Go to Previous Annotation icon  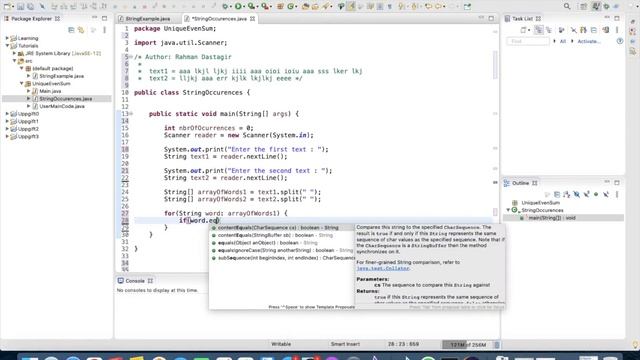click(414, 6)
